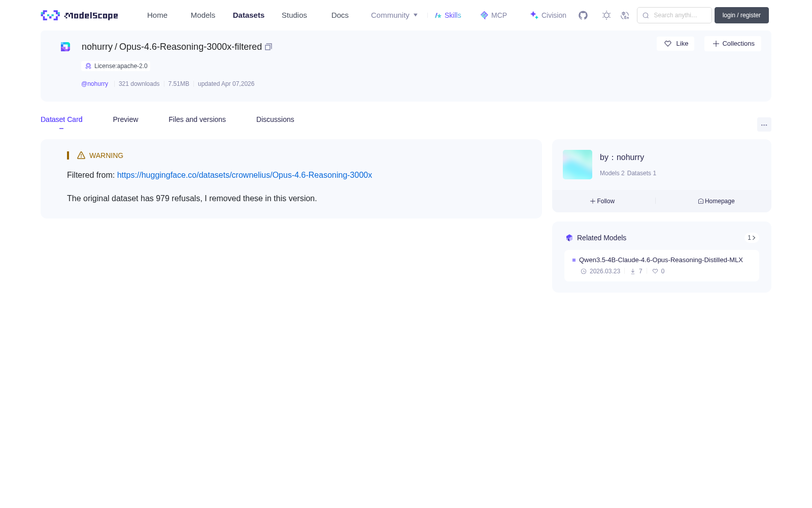Click the 'Datasets 1' author stat

point(641,173)
